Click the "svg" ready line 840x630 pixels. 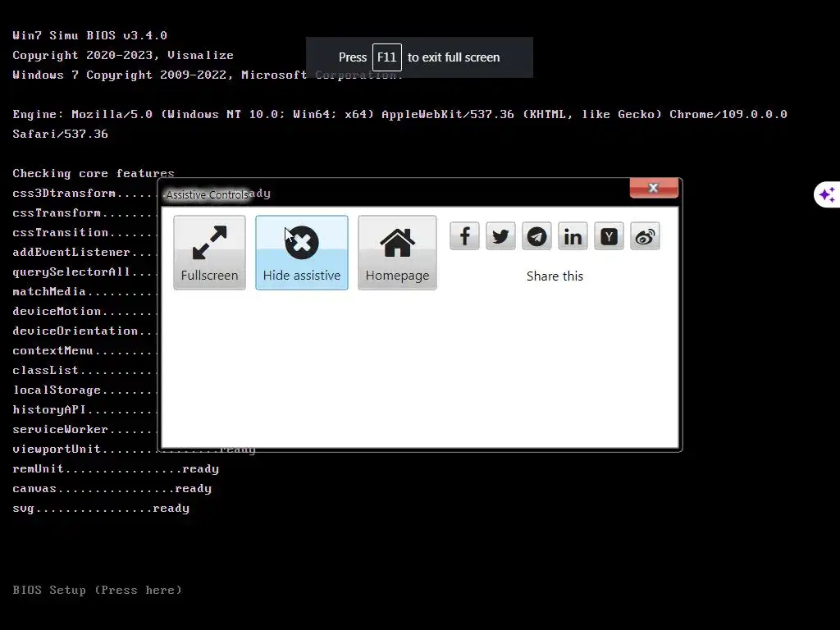coord(101,509)
